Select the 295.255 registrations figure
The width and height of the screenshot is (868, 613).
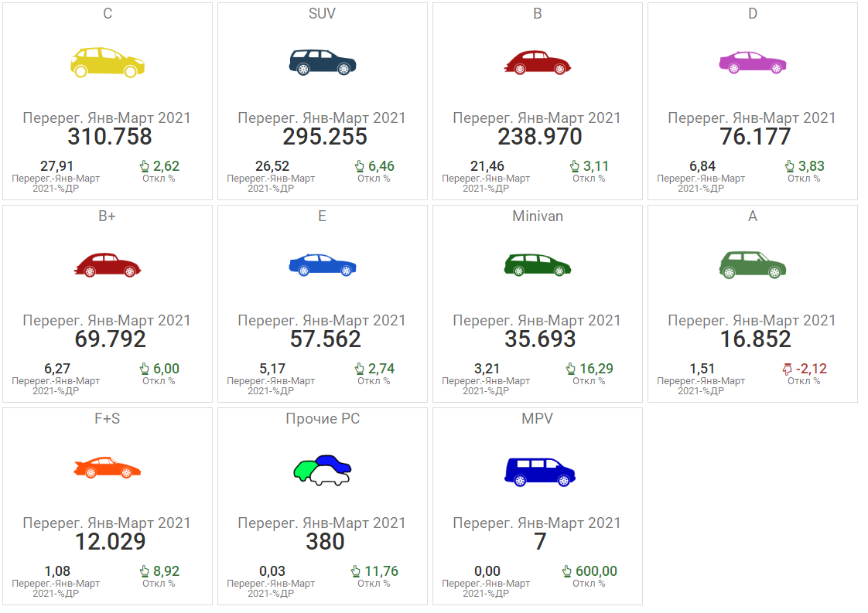(325, 137)
